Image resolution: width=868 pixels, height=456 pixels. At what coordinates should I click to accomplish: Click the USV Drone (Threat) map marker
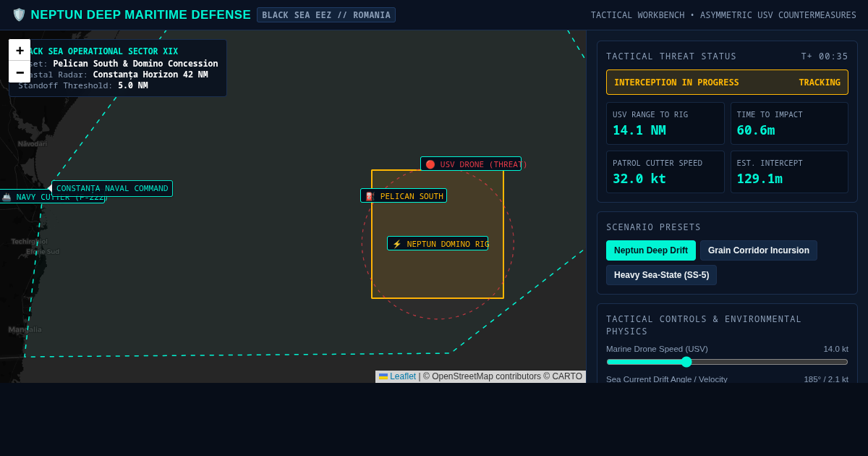tap(471, 164)
